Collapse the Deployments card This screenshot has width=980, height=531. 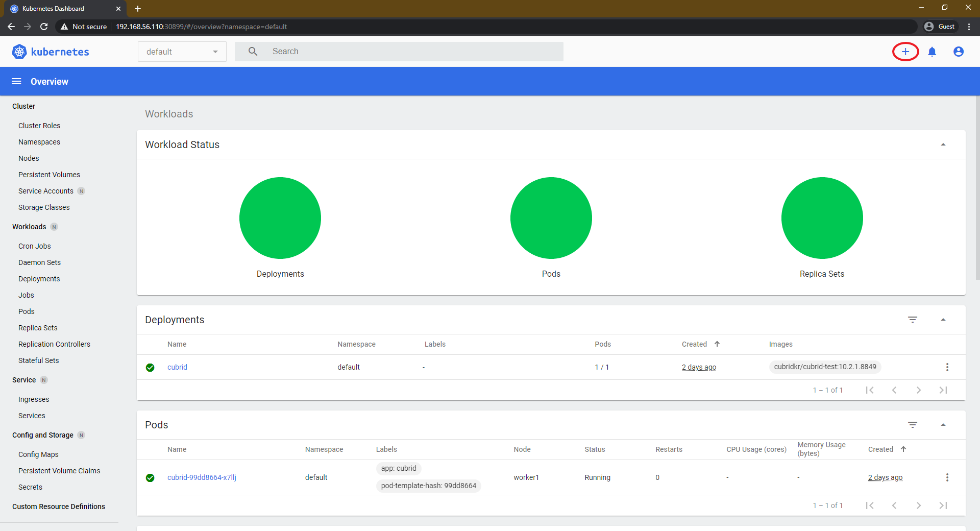click(943, 320)
